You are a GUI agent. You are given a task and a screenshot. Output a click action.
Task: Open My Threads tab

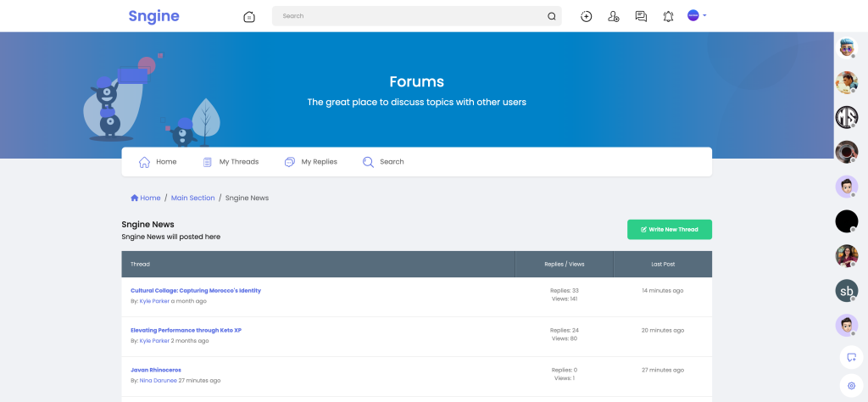pyautogui.click(x=231, y=162)
